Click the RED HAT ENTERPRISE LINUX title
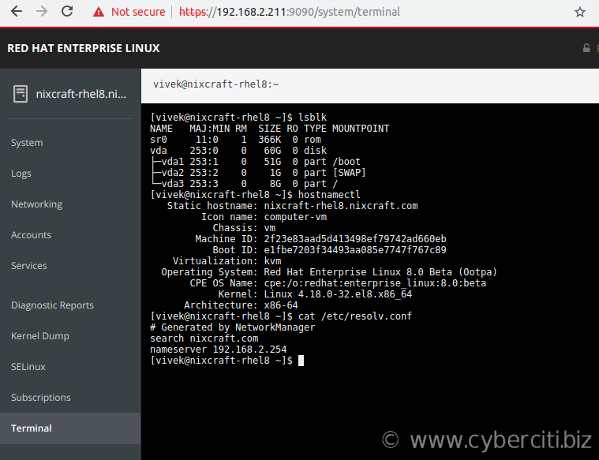The image size is (599, 460). coord(84,48)
